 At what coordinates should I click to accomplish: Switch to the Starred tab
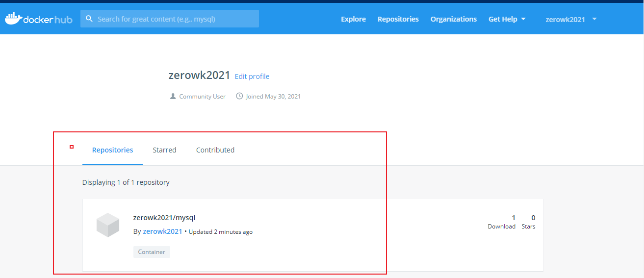click(x=164, y=150)
